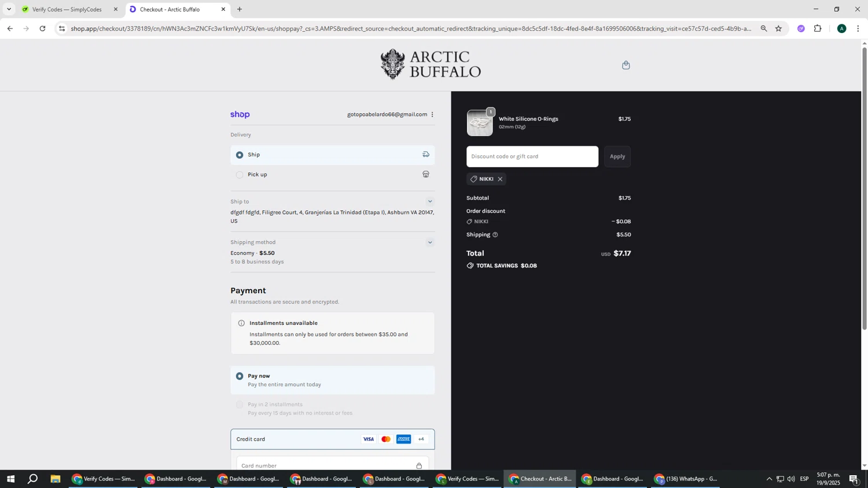Image resolution: width=868 pixels, height=488 pixels.
Task: Click the Mastercard icon
Action: (x=386, y=439)
